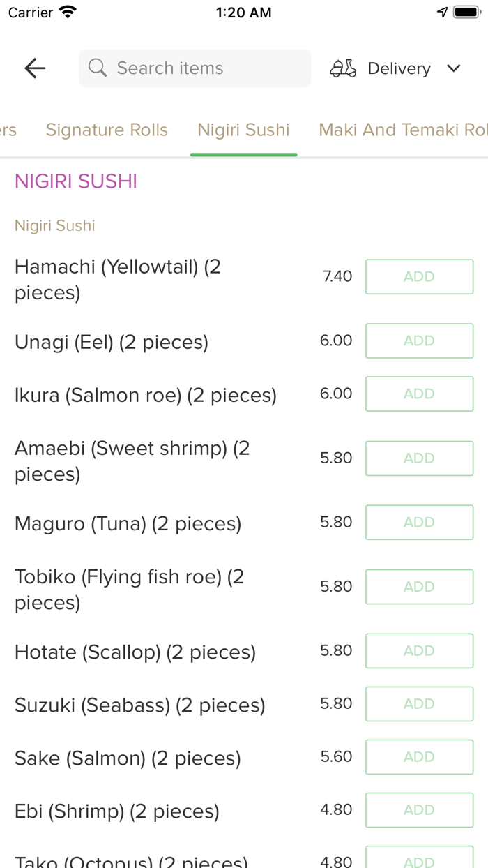Click the Wi-Fi indicator in status bar
The height and width of the screenshot is (868, 488).
[x=65, y=11]
